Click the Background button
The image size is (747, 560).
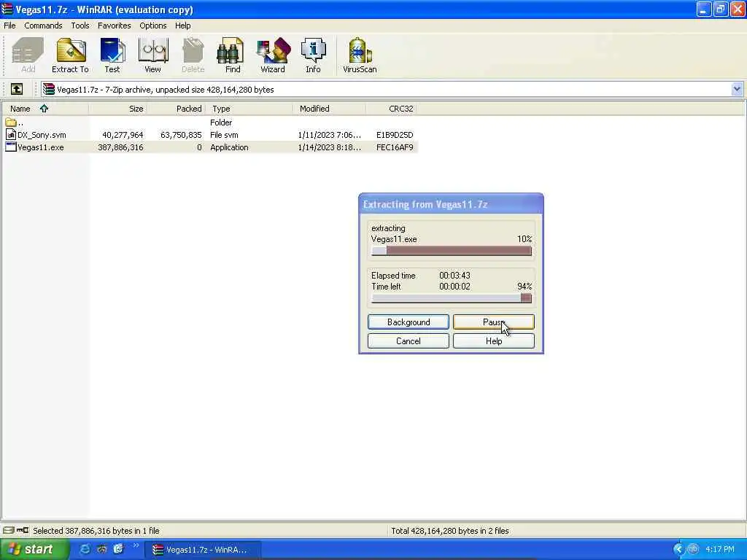point(409,322)
